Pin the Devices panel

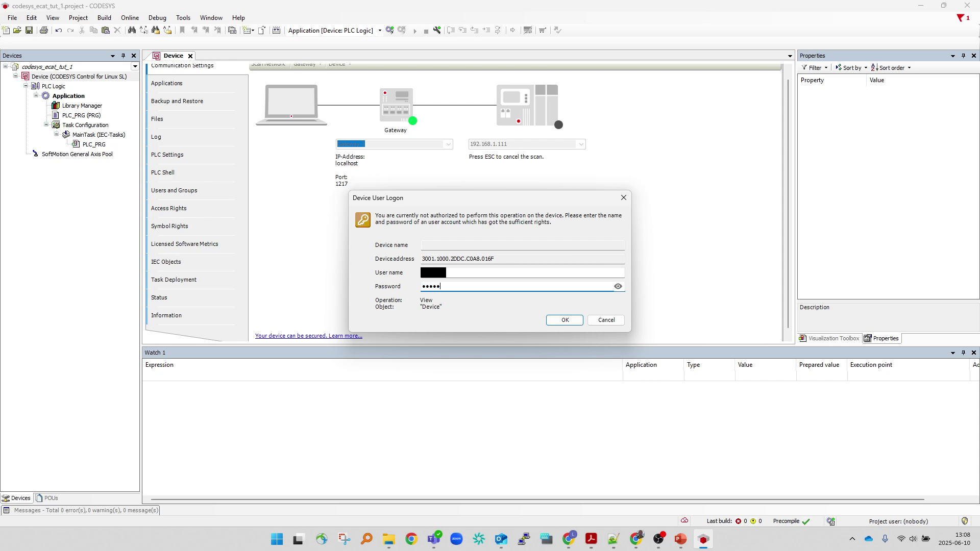123,56
